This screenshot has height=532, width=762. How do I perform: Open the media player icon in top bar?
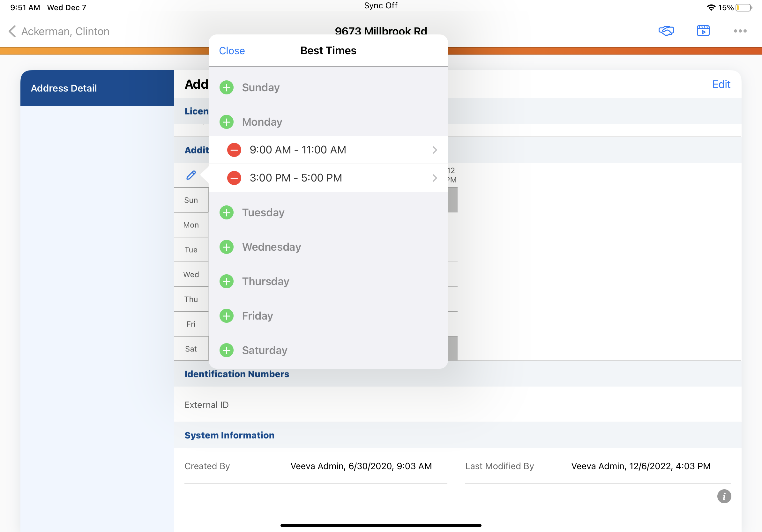coord(703,31)
